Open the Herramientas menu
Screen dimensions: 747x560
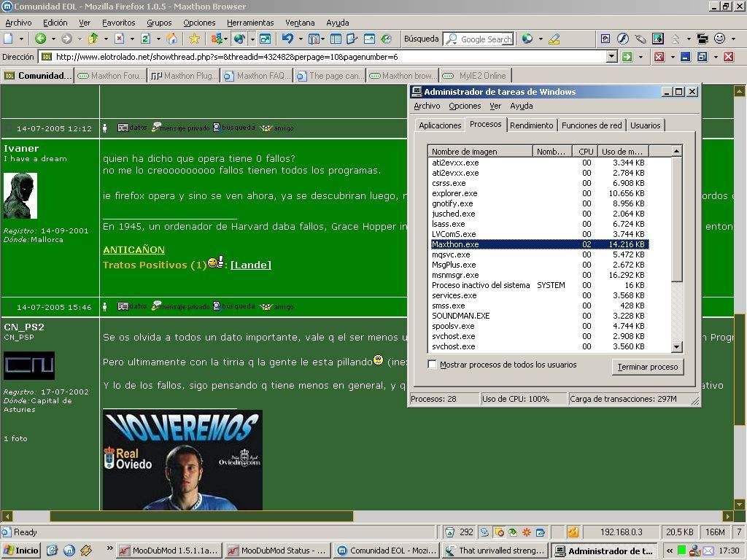250,23
